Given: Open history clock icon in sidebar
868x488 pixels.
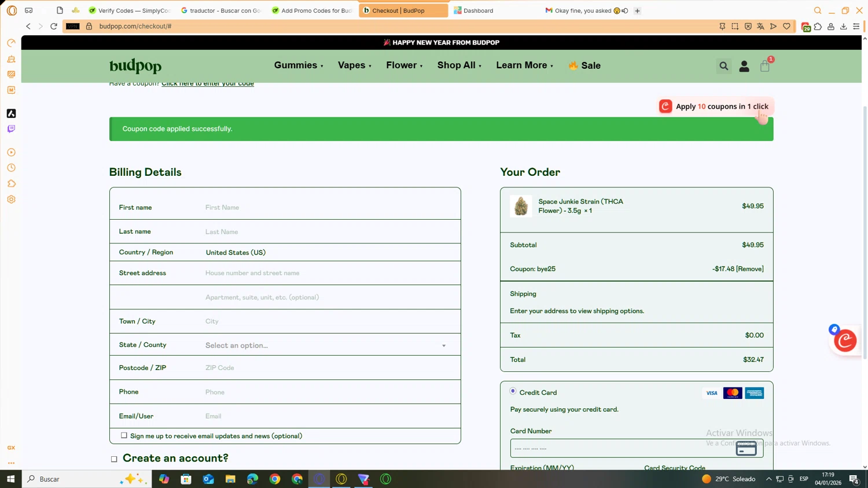Looking at the screenshot, I should (x=11, y=168).
